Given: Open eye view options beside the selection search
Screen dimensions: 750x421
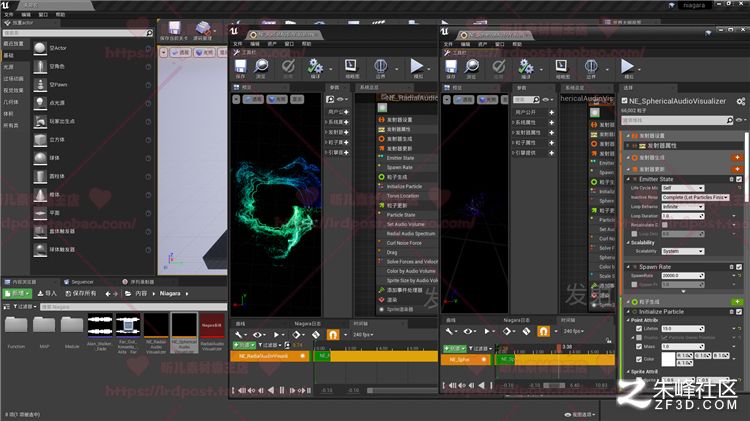Looking at the screenshot, I should (x=740, y=120).
